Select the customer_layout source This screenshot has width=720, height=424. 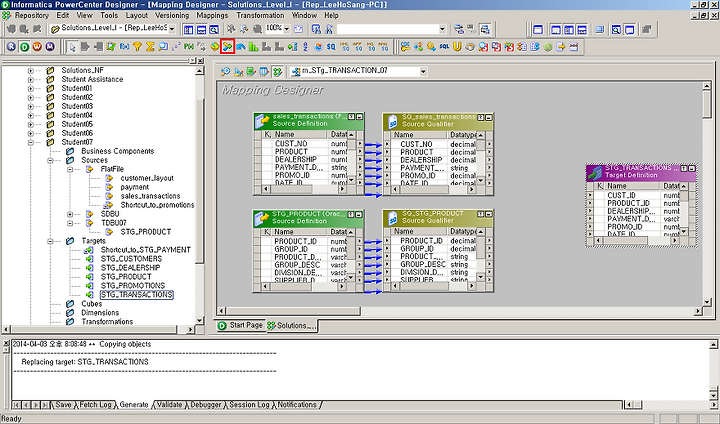[x=147, y=178]
